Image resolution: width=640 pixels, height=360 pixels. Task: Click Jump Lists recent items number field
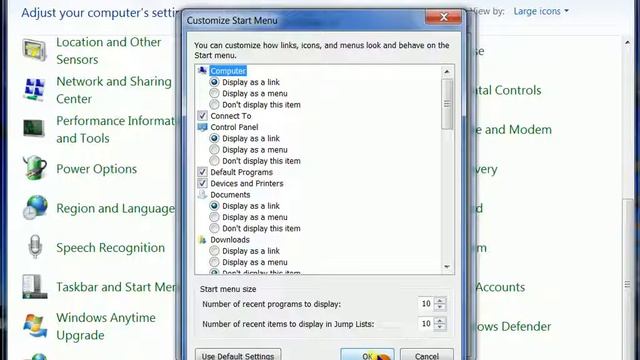click(426, 324)
